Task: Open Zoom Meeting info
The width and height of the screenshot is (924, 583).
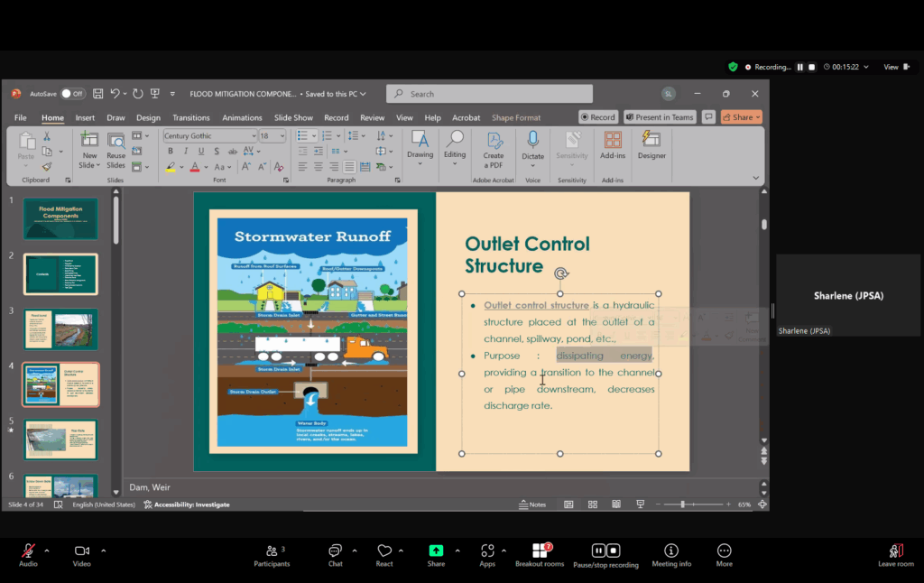Action: [671, 552]
